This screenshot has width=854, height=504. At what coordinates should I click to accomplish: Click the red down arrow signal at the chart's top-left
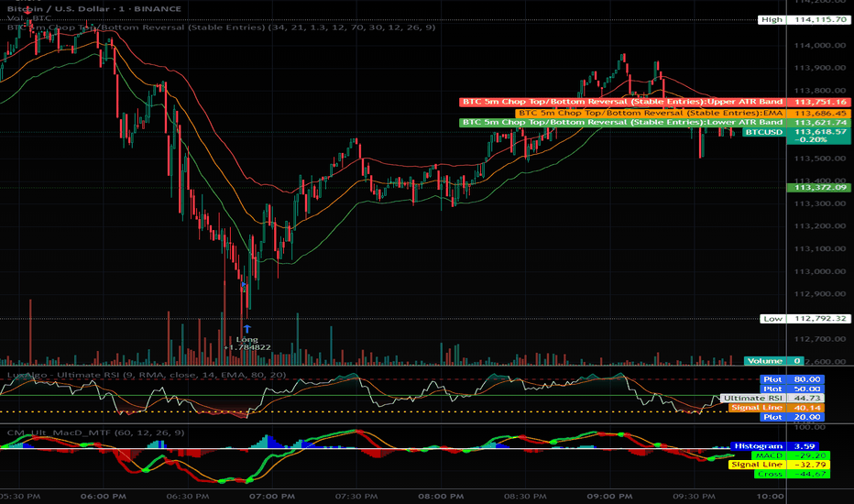[x=29, y=10]
